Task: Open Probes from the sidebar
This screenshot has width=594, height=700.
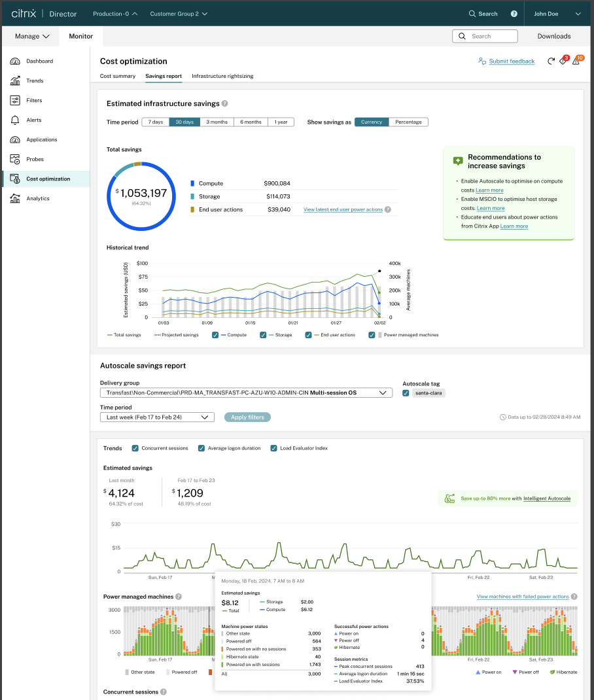Action: click(x=35, y=159)
